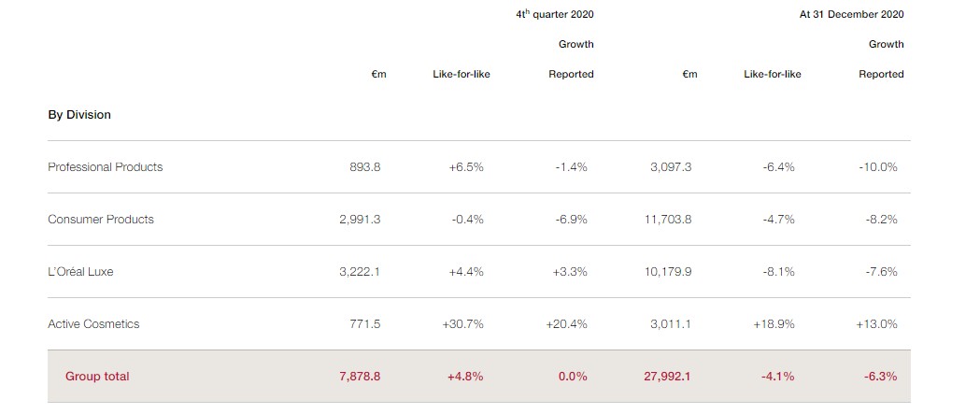This screenshot has height=414, width=980.
Task: Click the 11,703.8 full-year sales figure
Action: tap(668, 220)
